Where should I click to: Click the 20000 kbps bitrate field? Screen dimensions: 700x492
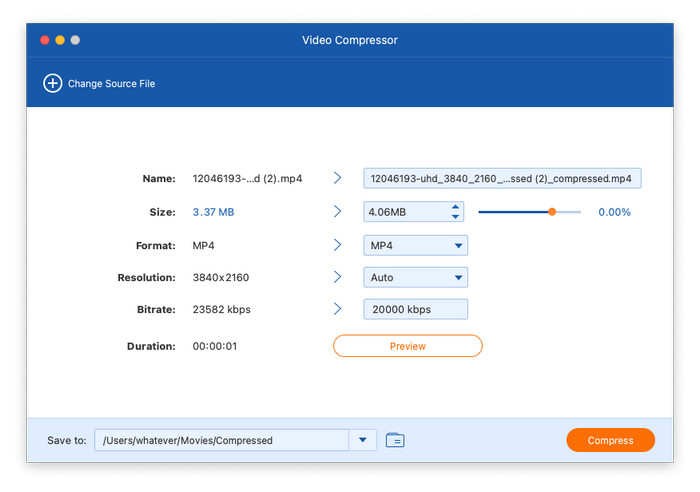coord(415,310)
